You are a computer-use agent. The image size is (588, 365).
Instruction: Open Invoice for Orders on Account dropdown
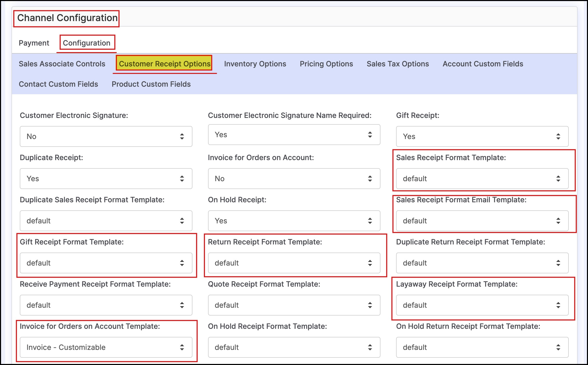(294, 179)
